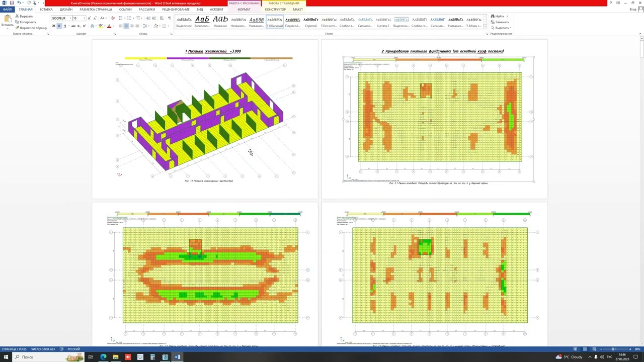644x362 pixels.
Task: Increase paragraph indent
Action: click(x=154, y=18)
